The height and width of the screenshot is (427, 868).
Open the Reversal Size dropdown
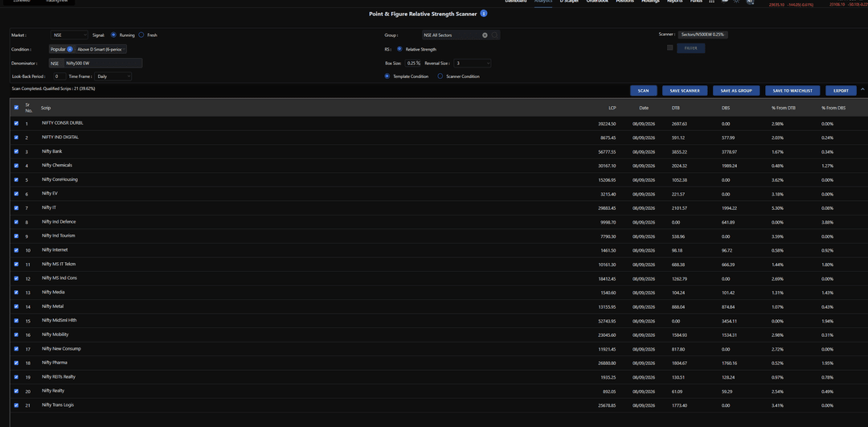[x=473, y=64]
